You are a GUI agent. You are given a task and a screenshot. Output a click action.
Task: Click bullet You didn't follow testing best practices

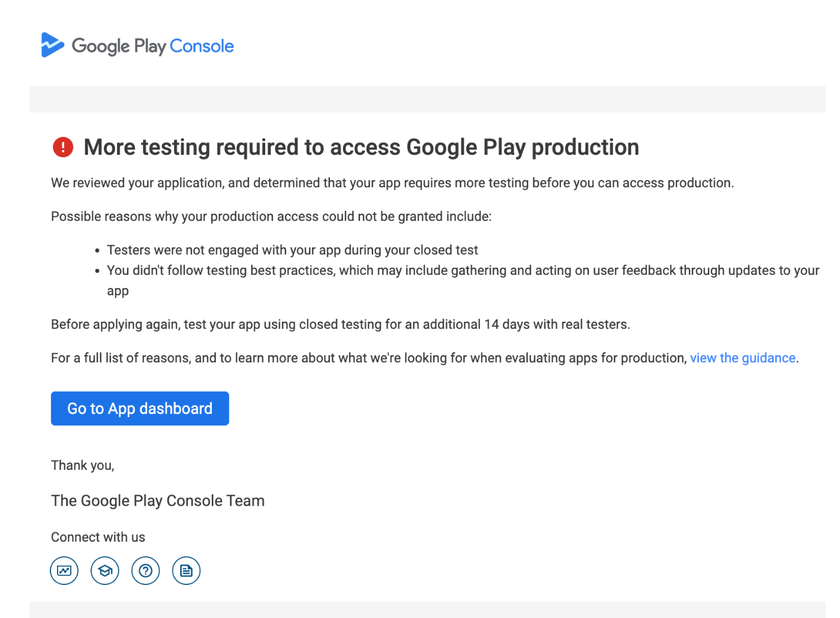[463, 280]
